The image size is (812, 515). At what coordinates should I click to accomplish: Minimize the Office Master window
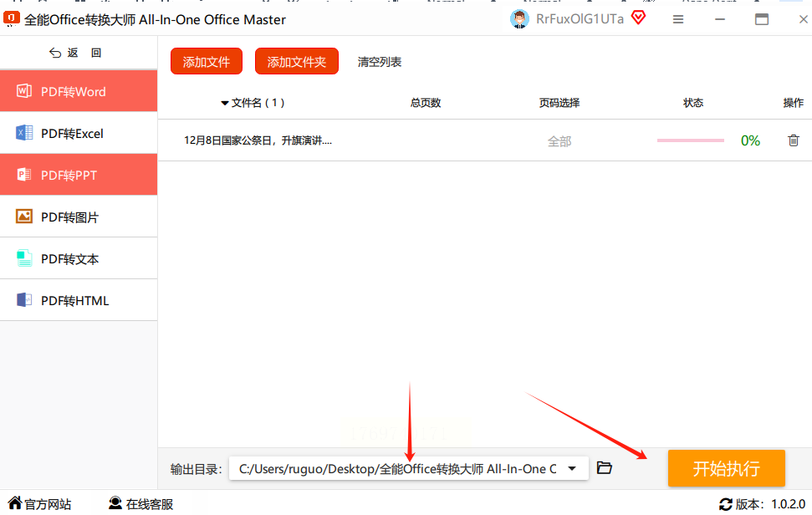tap(720, 20)
